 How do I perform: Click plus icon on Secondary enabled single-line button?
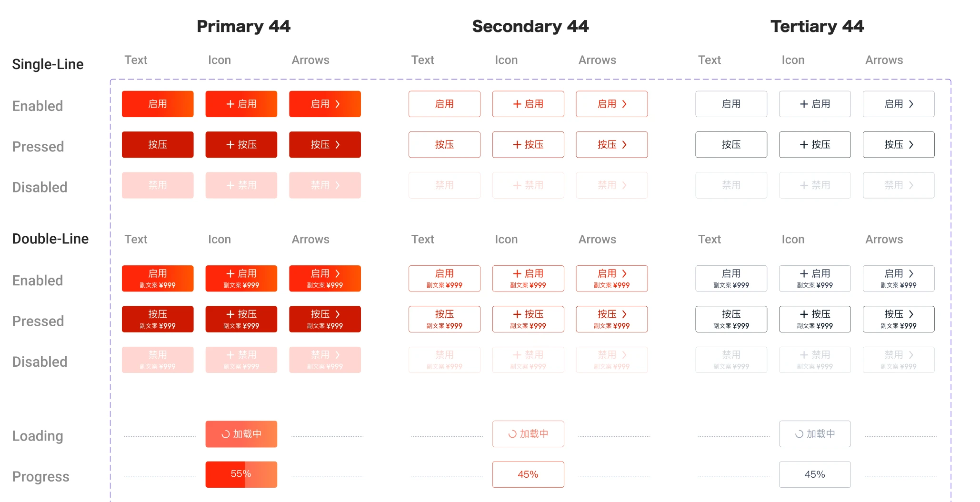tap(517, 104)
